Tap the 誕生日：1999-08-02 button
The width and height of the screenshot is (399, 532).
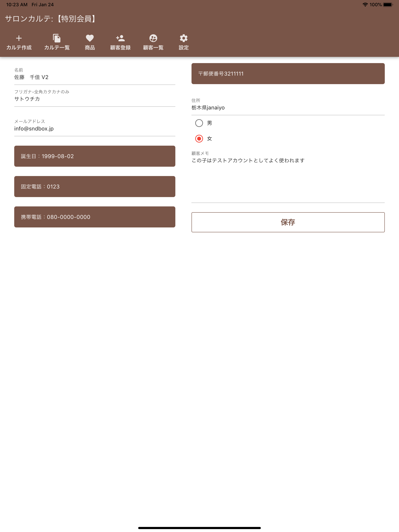pos(95,156)
